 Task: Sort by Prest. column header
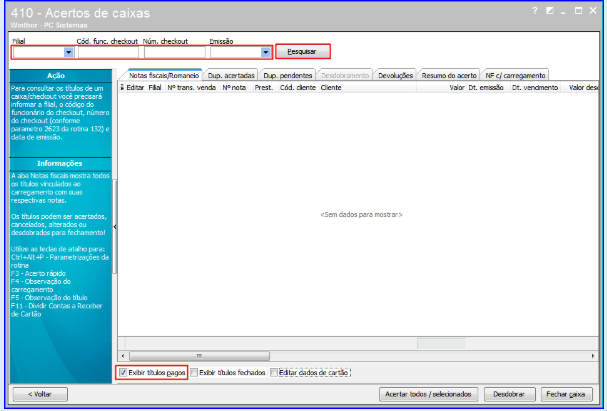[265, 87]
